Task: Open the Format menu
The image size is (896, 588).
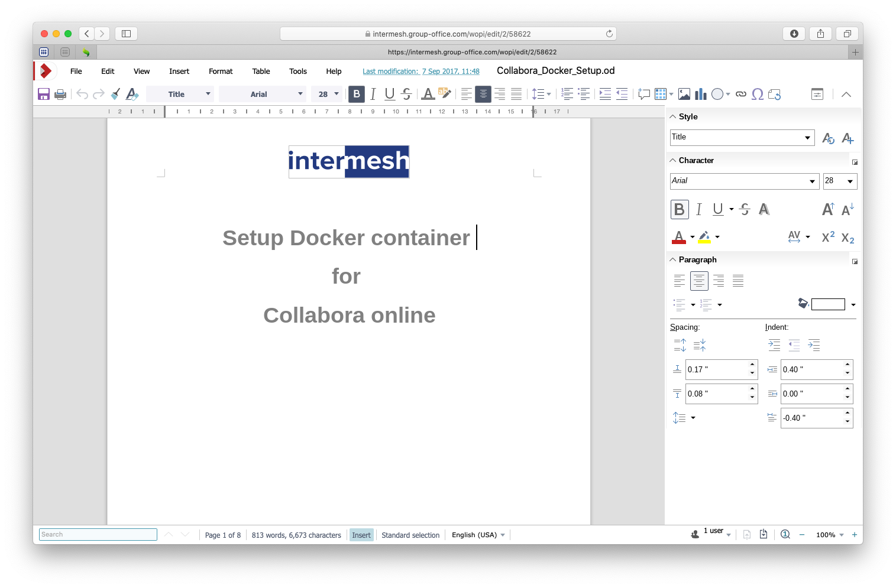Action: tap(221, 72)
